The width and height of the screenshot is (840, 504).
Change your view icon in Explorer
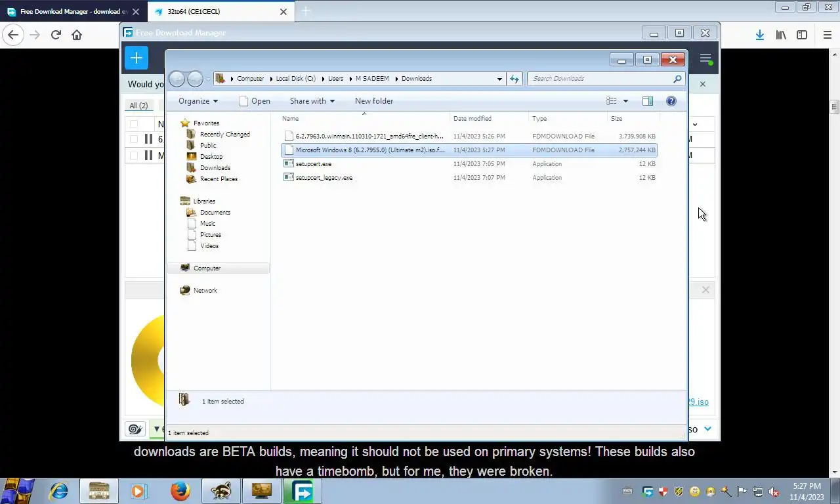tap(612, 101)
